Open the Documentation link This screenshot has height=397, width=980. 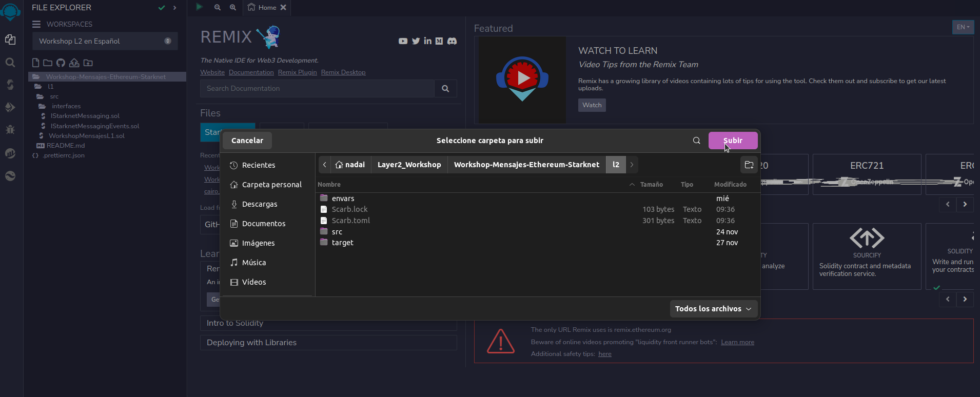[x=251, y=72]
